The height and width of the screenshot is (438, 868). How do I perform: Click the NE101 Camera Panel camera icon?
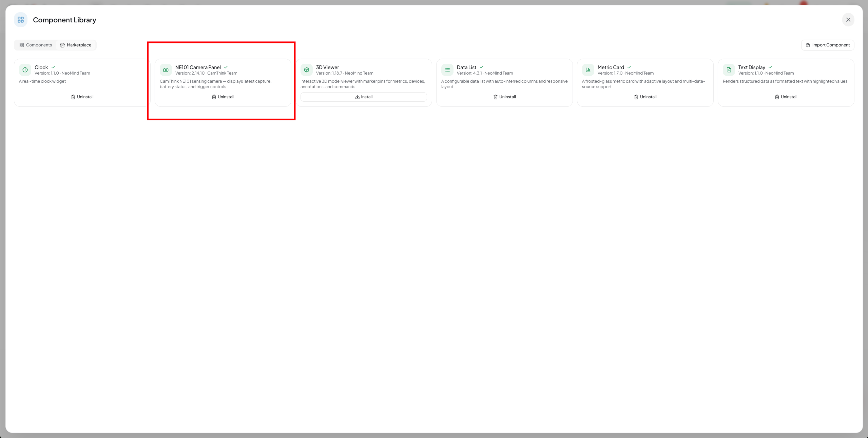point(166,70)
